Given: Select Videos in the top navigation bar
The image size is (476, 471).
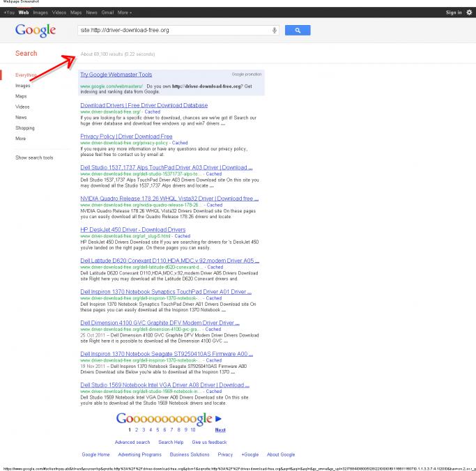Looking at the screenshot, I should click(x=59, y=13).
